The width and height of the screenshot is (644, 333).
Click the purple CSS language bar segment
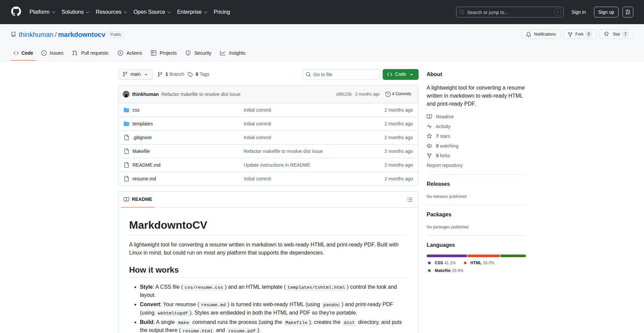[x=446, y=256]
